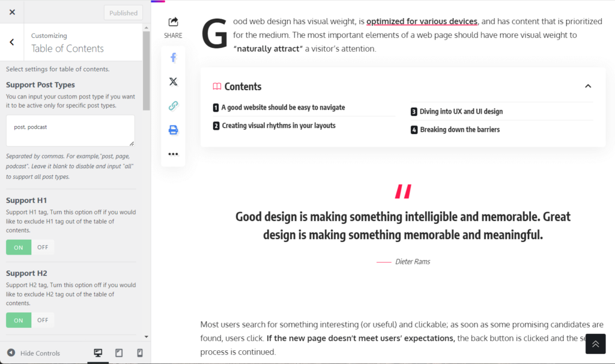Click the "Support H1" heading
This screenshot has height=364, width=615.
26,200
